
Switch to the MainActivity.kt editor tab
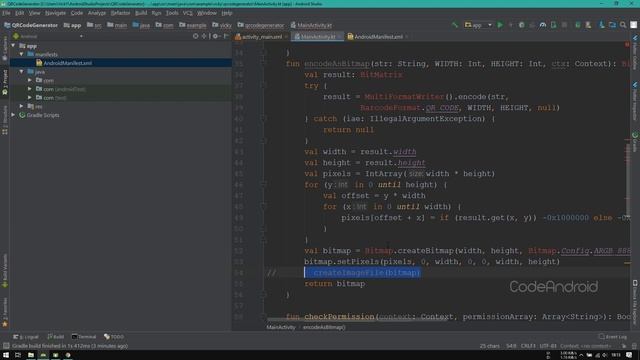point(317,37)
